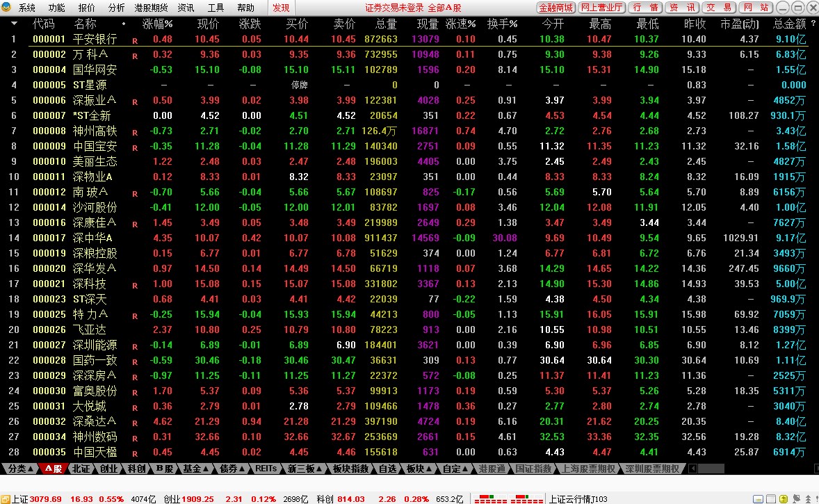Click the satellite dish connection icon
This screenshot has width=819, height=504.
(797, 498)
